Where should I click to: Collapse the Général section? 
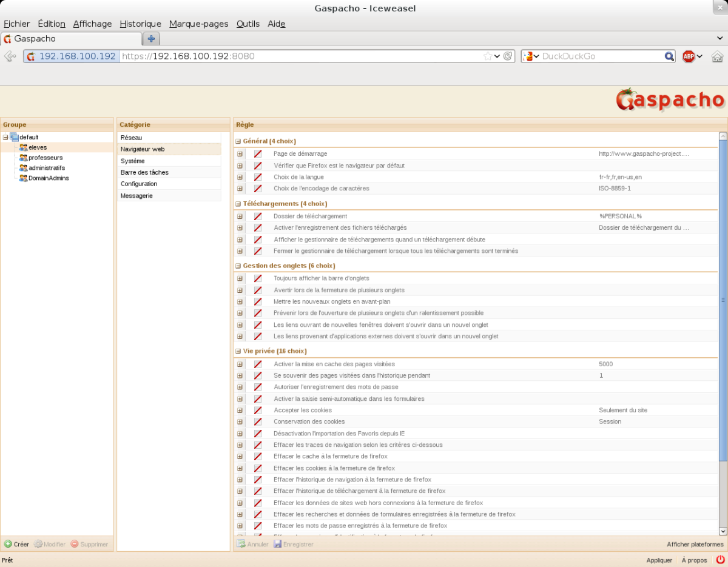[x=238, y=141]
